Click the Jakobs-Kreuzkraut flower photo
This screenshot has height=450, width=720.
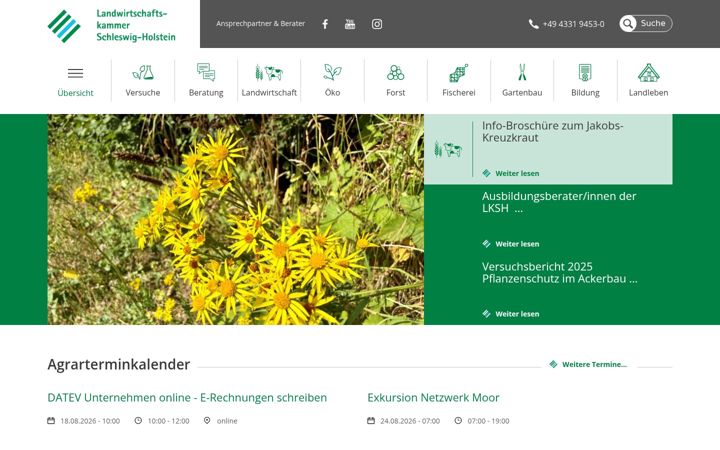(236, 219)
